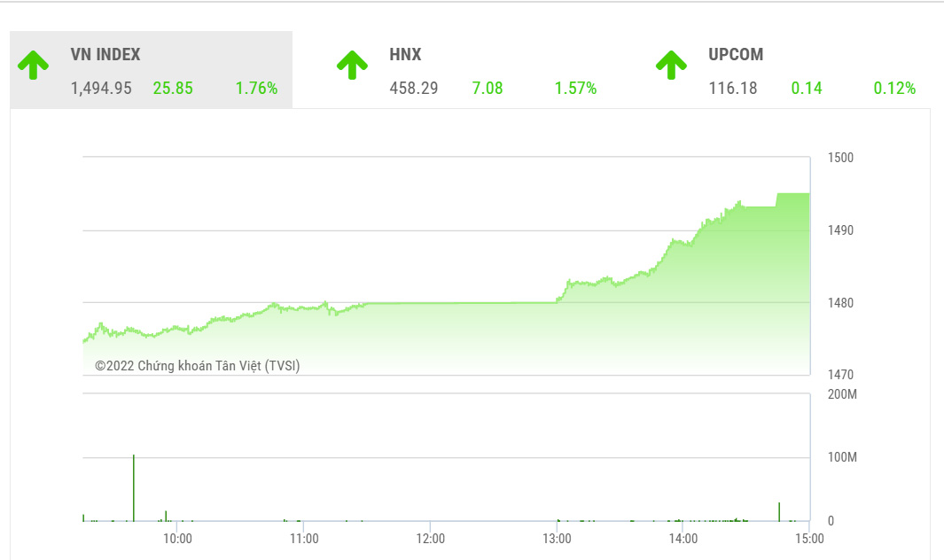Click the HNX point change 7.08

pyautogui.click(x=488, y=89)
